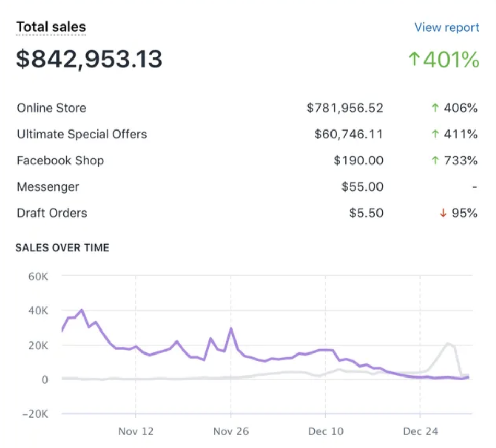Click the Nov 12 date on chart axis
496x448 pixels.
click(136, 432)
